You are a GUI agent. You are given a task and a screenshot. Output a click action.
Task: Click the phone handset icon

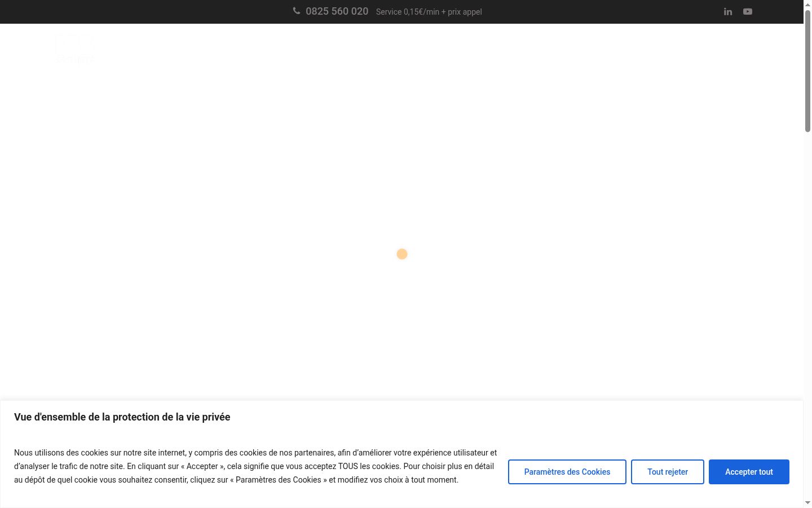coord(297,11)
